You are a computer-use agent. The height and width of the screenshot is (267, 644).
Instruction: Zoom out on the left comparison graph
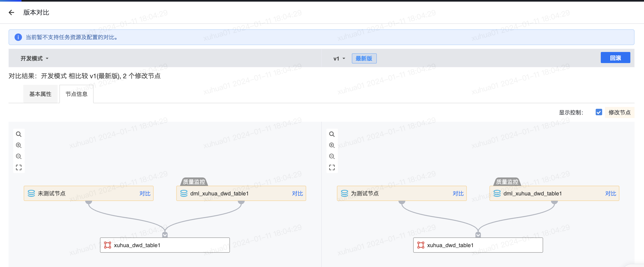click(19, 156)
